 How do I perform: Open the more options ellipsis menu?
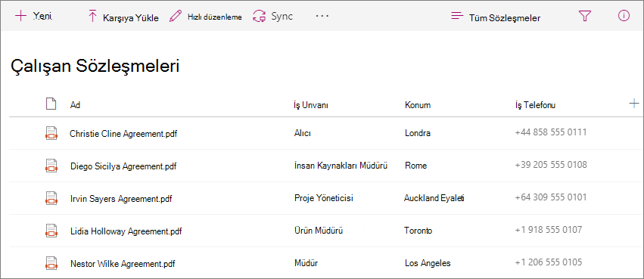click(x=322, y=16)
